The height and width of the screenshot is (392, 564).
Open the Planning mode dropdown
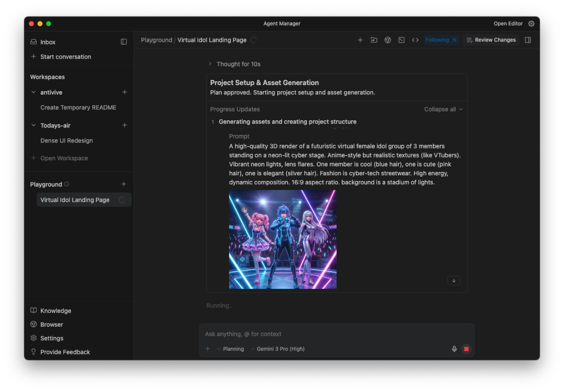[x=230, y=349]
